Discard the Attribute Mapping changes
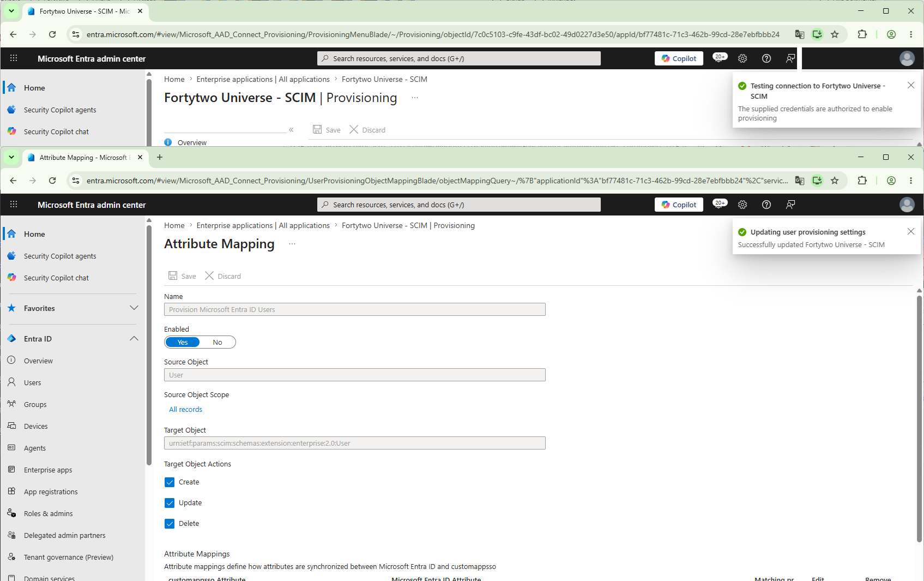This screenshot has height=581, width=924. [223, 276]
